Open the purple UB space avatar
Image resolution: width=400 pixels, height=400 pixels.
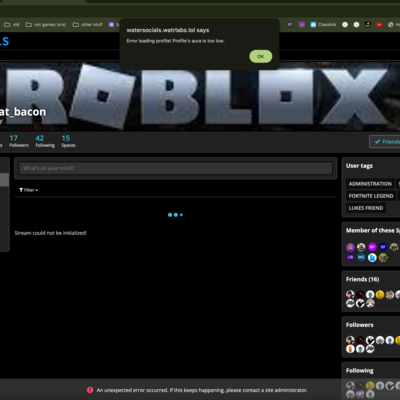[x=350, y=257]
